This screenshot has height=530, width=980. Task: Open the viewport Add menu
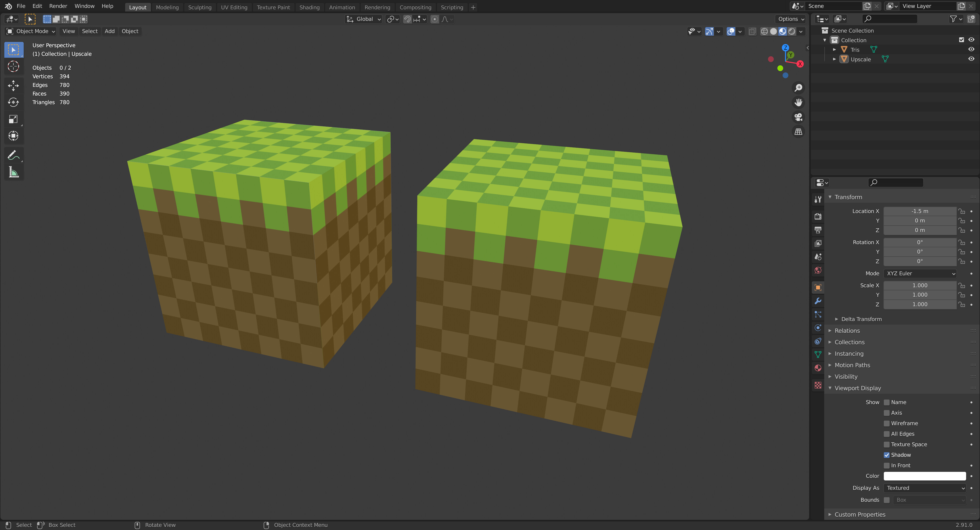click(x=110, y=31)
